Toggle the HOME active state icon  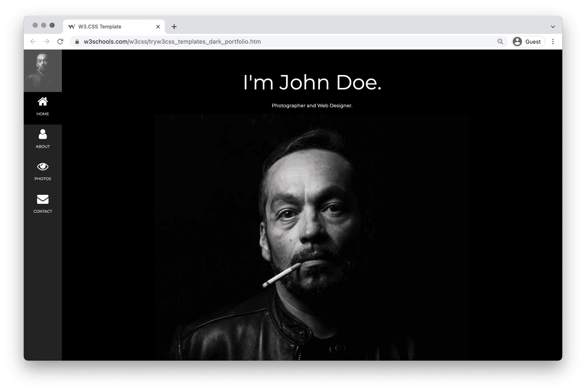coord(43,101)
